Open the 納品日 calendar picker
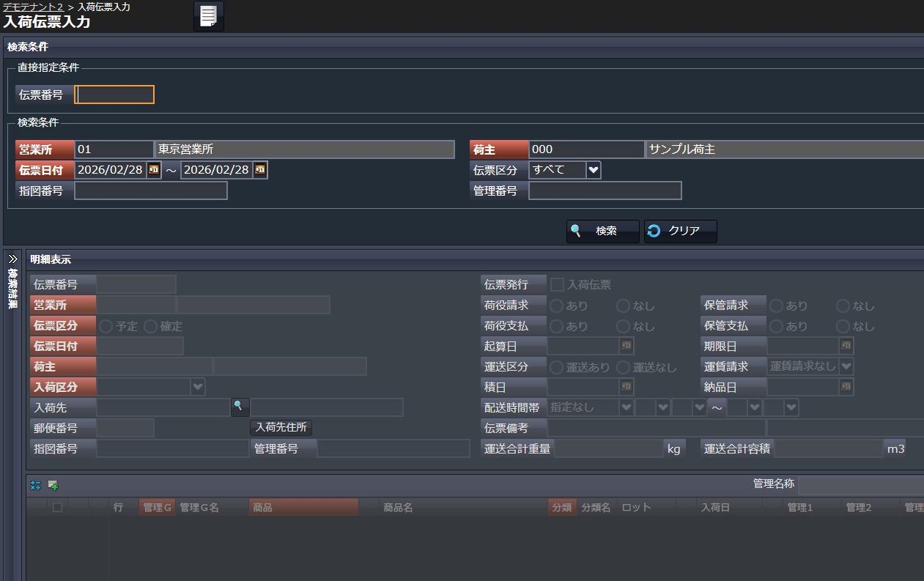The image size is (924, 581). click(846, 386)
